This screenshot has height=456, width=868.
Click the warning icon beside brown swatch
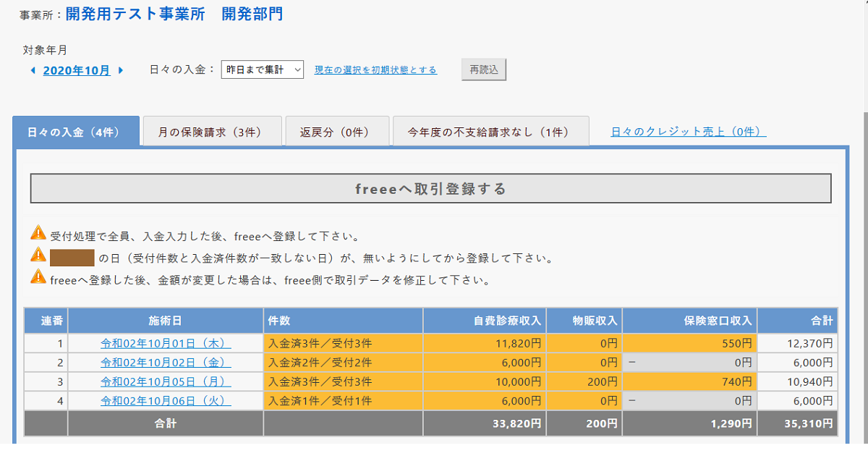38,256
